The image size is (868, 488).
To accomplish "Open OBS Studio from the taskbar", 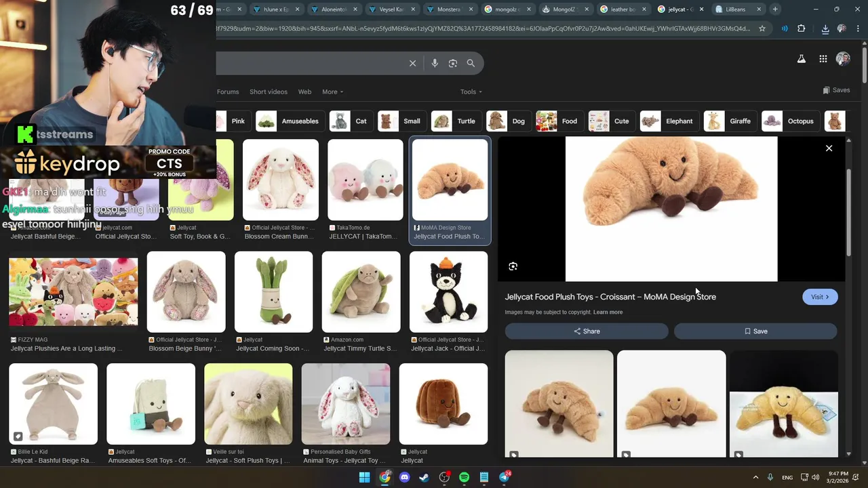I will [x=444, y=477].
